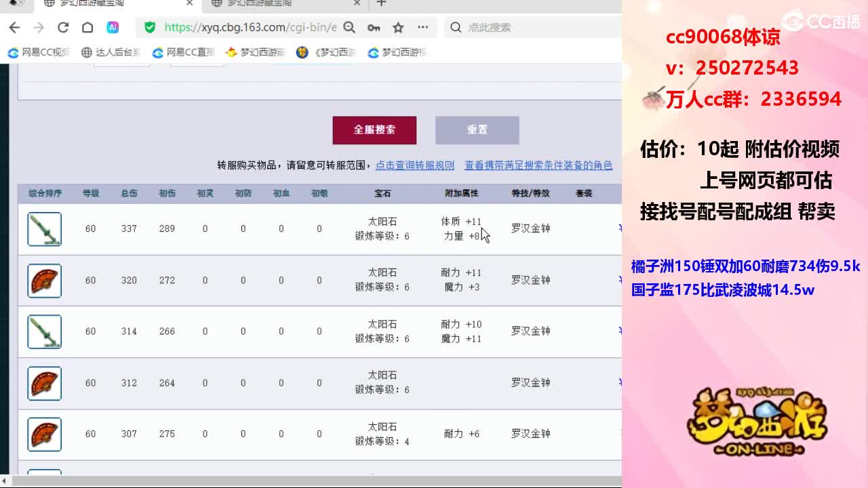
Task: Open the 点击查询转服规则 link
Action: tap(415, 165)
